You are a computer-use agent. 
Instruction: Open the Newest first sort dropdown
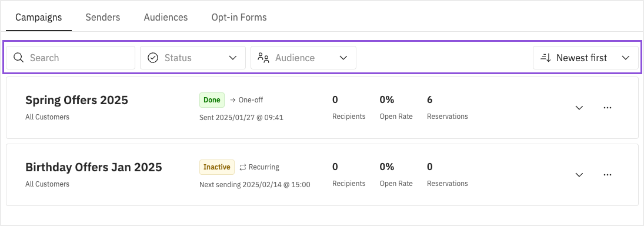(x=585, y=58)
